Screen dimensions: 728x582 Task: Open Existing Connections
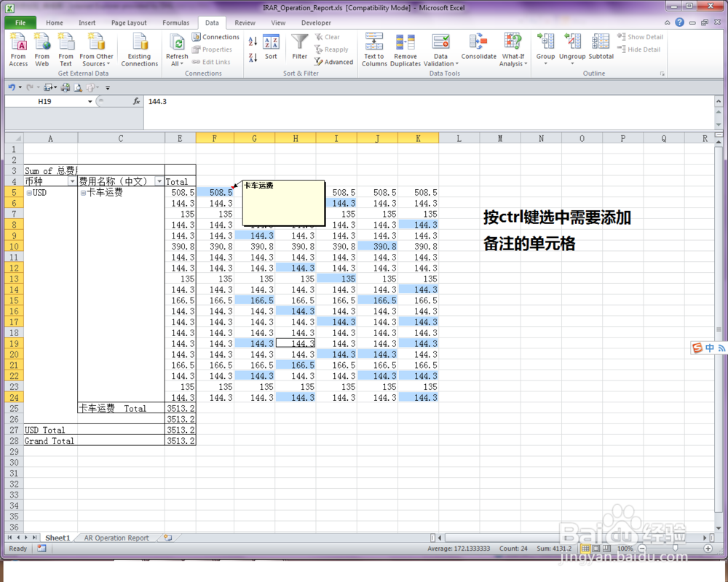140,49
